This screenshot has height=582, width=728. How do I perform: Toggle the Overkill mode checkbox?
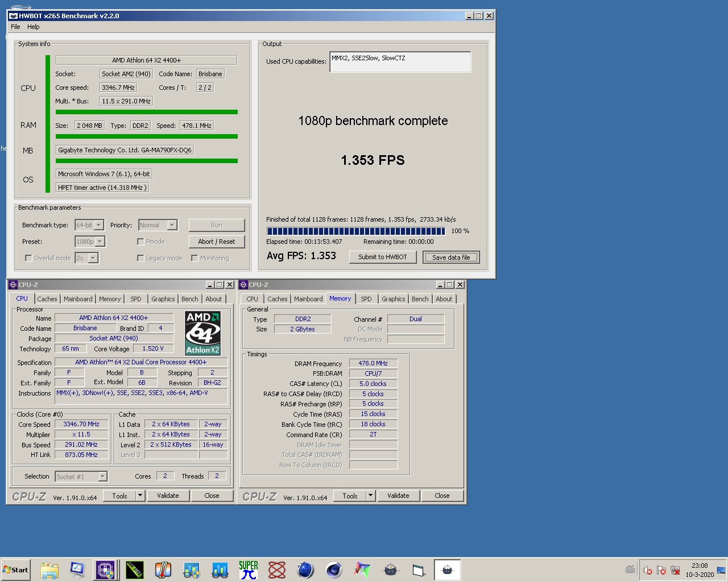click(x=28, y=258)
